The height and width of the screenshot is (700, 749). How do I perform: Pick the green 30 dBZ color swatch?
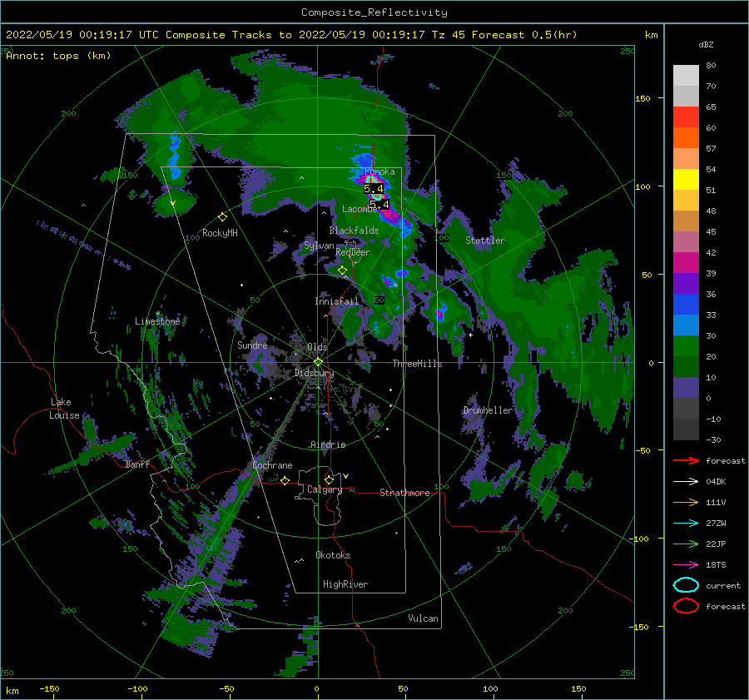click(x=686, y=346)
